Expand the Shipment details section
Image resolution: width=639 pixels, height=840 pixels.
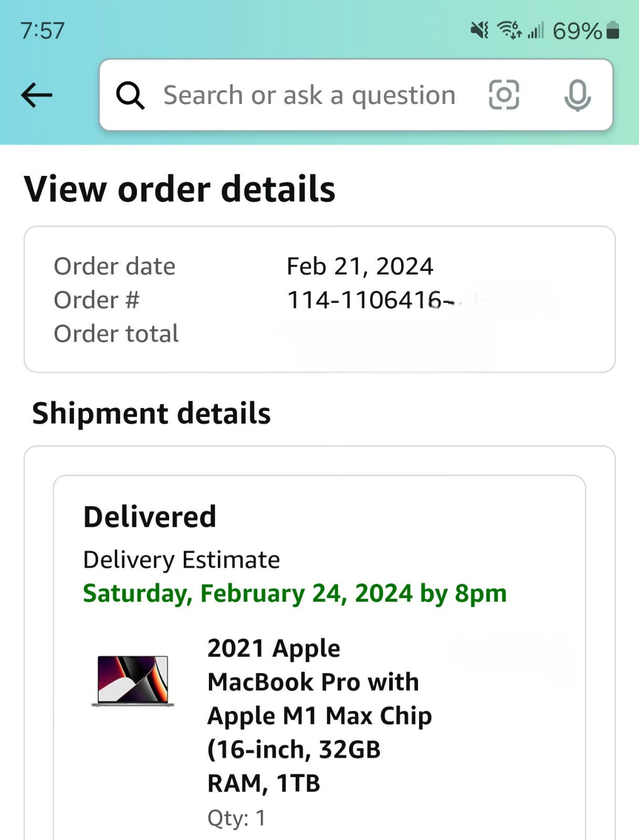click(151, 413)
